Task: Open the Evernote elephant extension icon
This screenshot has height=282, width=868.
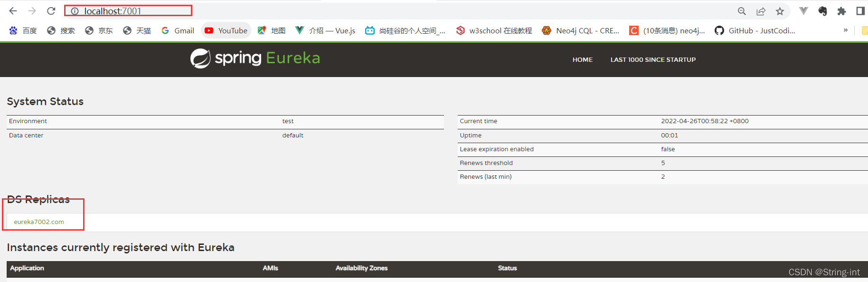Action: tap(823, 11)
